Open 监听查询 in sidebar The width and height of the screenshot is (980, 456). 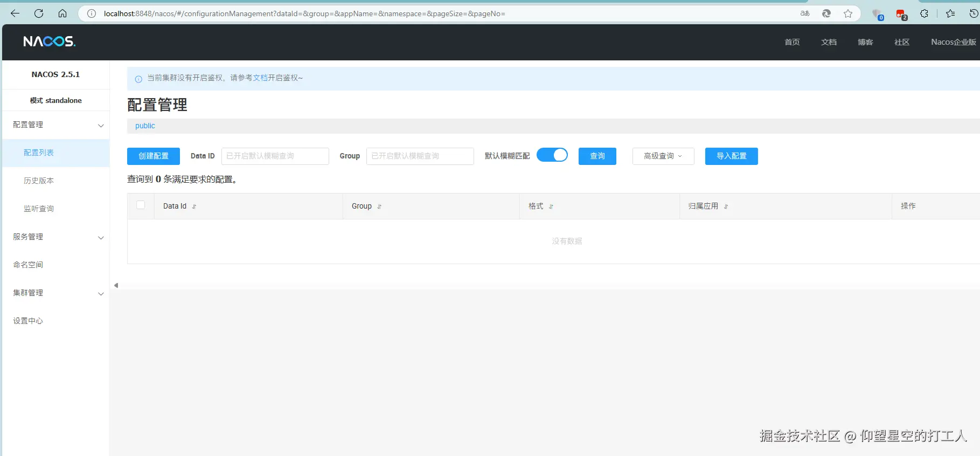pos(55,209)
